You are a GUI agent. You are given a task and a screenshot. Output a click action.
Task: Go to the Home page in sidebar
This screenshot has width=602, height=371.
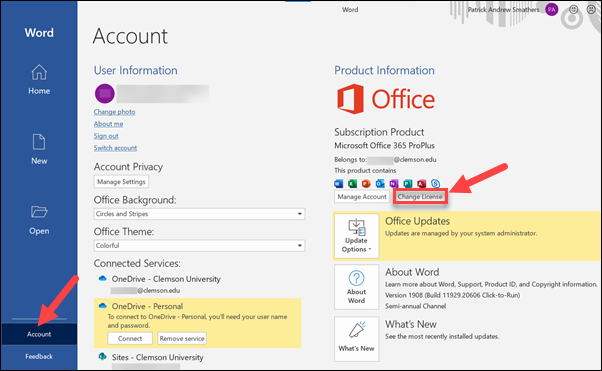pos(39,80)
